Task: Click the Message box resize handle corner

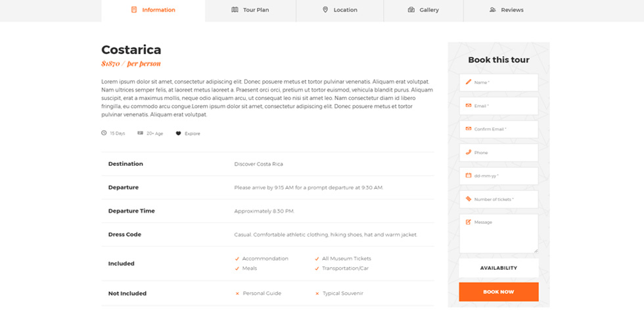Action: [x=536, y=250]
